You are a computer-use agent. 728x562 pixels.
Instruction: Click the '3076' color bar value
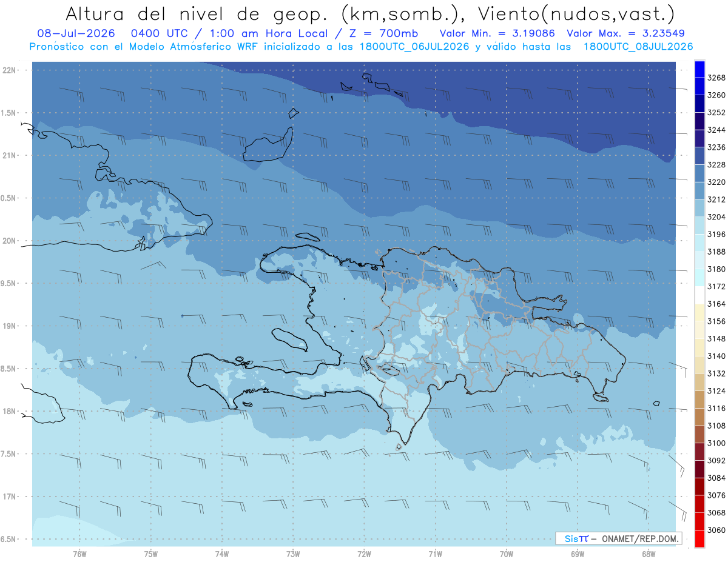716,495
